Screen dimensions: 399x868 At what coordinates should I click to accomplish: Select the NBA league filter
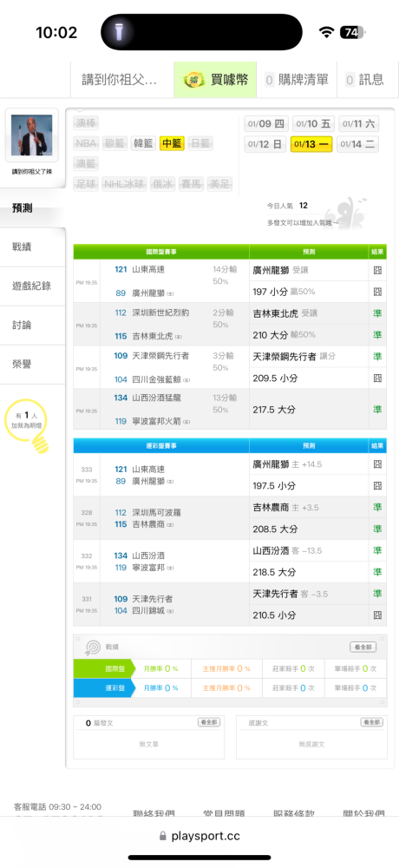coord(86,143)
